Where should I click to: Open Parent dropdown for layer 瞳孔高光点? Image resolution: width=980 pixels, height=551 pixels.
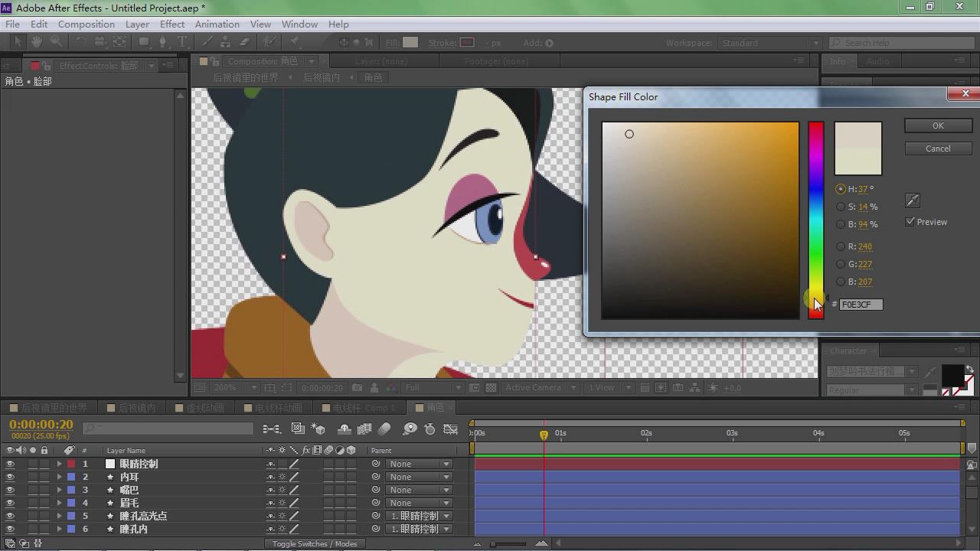tap(419, 516)
